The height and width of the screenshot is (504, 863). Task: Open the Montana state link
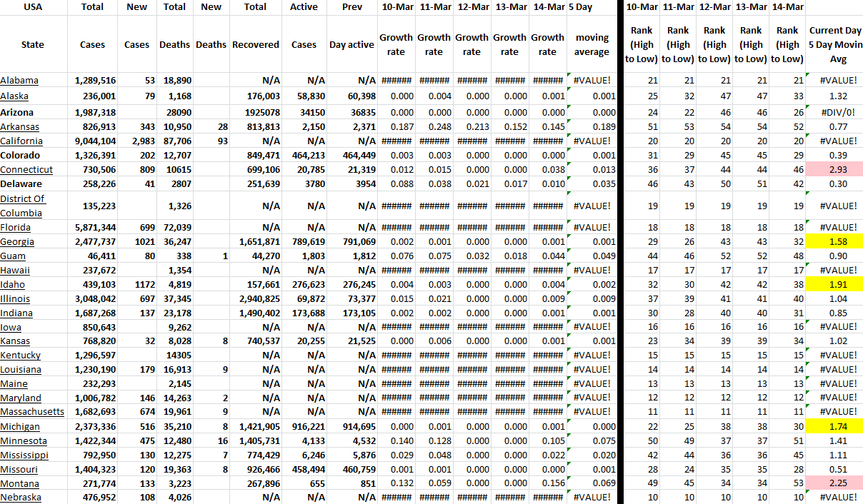[x=21, y=483]
